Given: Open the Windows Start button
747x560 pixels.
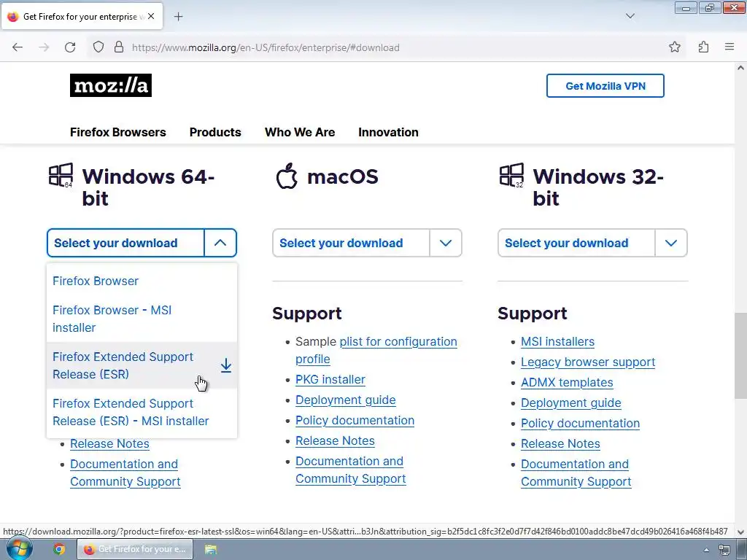Looking at the screenshot, I should (x=20, y=548).
